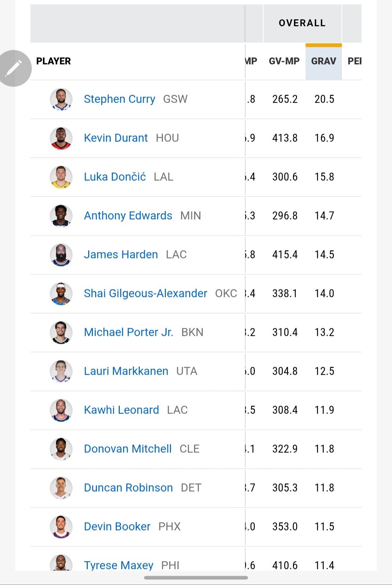
Task: Sort by GV-MP column header
Action: (x=284, y=61)
